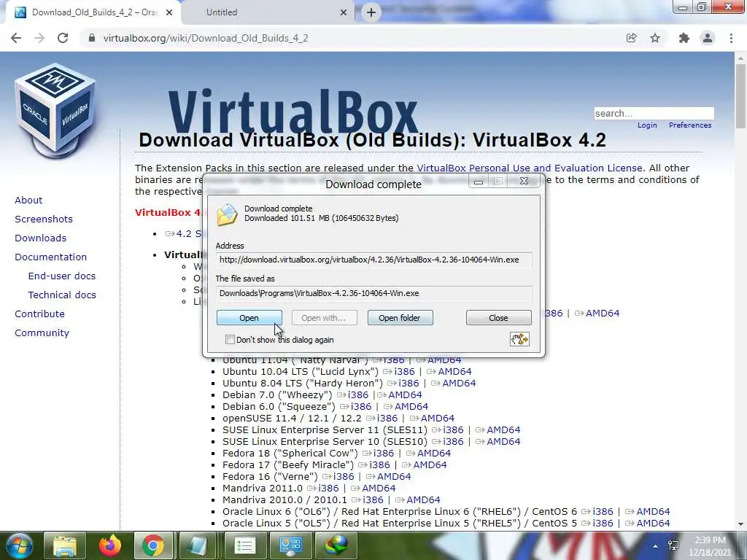Click AMD64 link for Mandriva 2010.0

(x=424, y=500)
